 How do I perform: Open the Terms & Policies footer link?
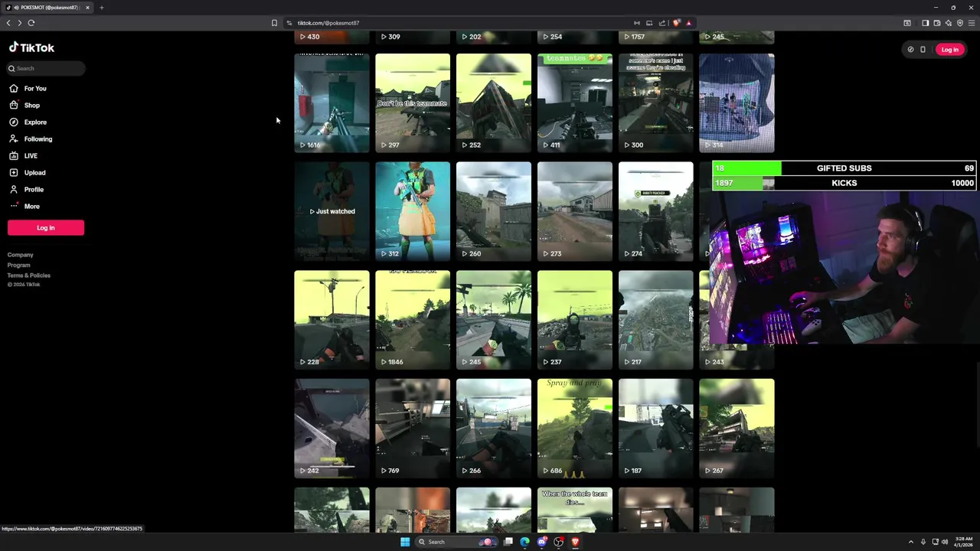[29, 275]
